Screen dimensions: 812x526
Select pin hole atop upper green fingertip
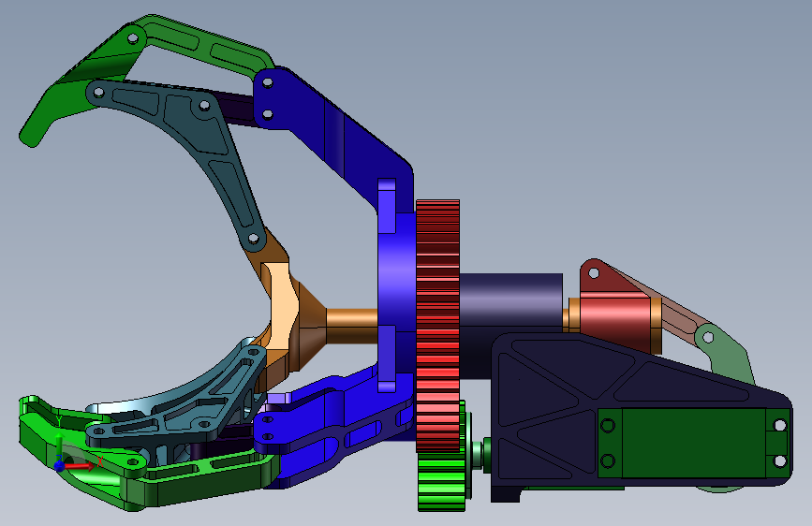pos(133,38)
